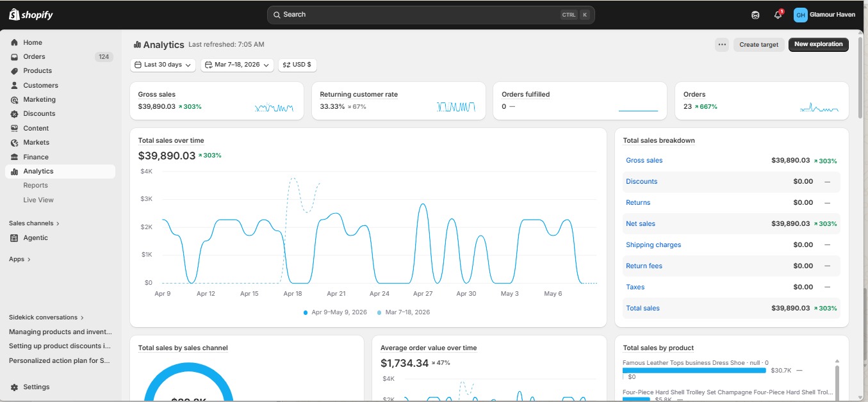The height and width of the screenshot is (402, 868).
Task: Click the Content icon in sidebar
Action: click(x=14, y=128)
